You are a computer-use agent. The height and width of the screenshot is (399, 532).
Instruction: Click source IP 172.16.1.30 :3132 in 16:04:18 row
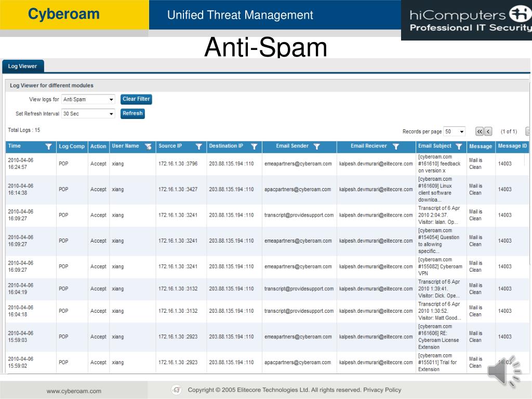178,311
